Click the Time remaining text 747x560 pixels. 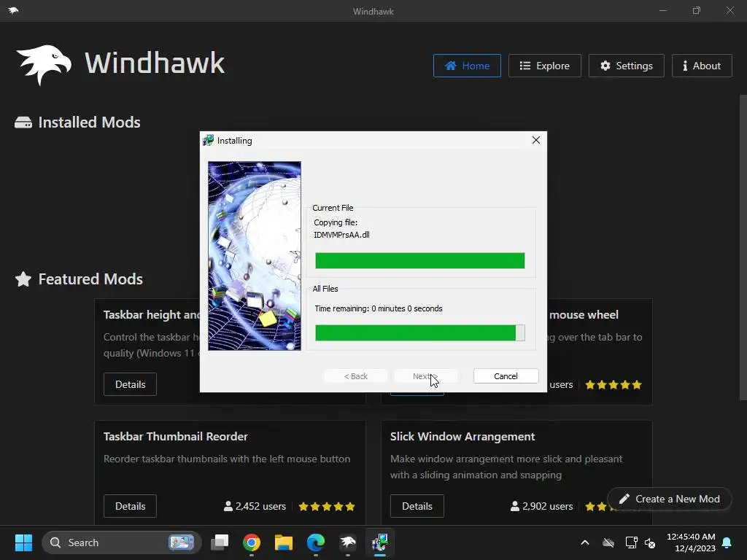[x=379, y=308]
